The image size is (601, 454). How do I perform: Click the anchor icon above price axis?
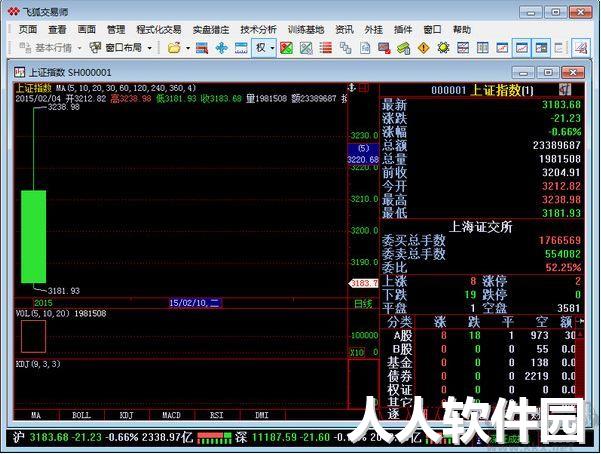352,88
